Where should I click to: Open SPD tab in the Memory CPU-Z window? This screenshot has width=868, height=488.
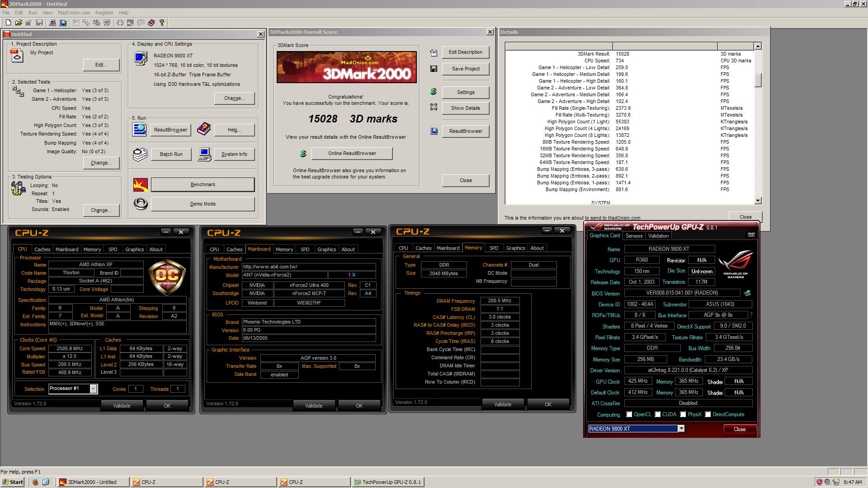494,248
